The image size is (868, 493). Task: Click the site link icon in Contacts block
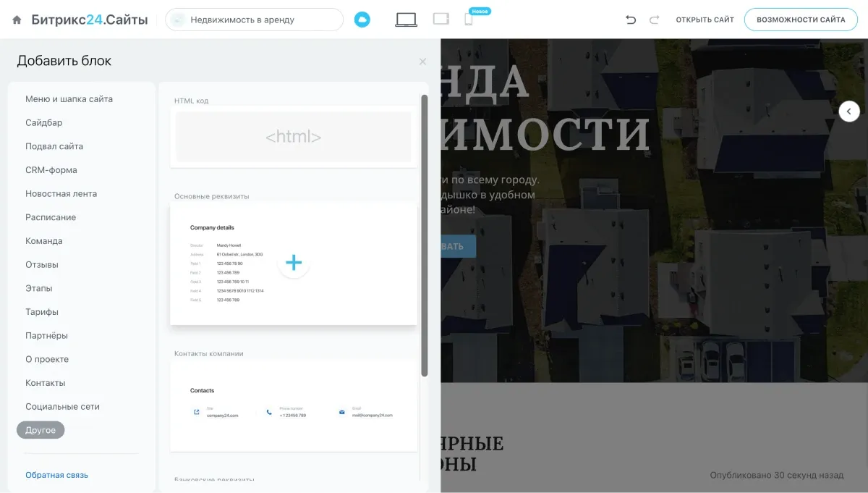pyautogui.click(x=196, y=412)
